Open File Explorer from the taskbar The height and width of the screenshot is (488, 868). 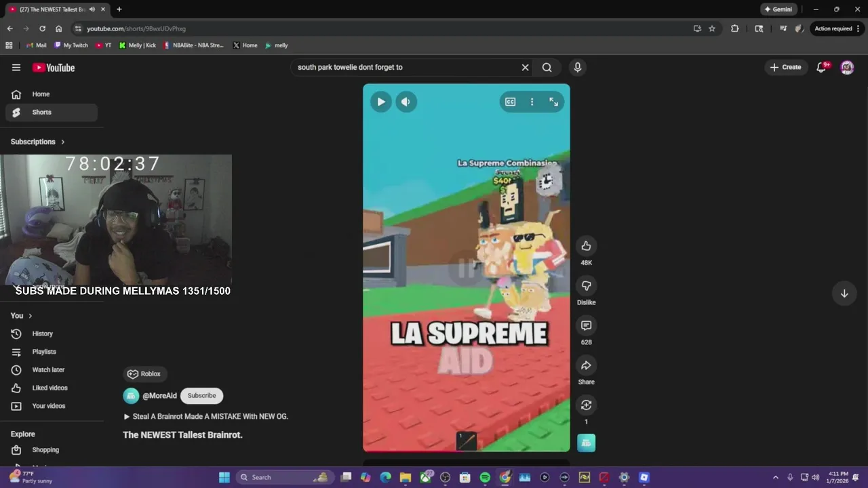point(405,477)
